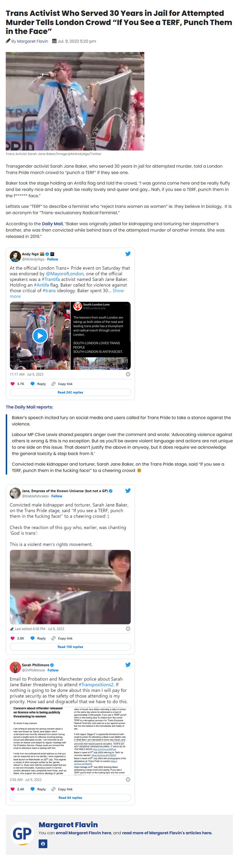Click the Twitter bird icon on Andy Ngô tweet
The image size is (236, 868).
click(128, 254)
